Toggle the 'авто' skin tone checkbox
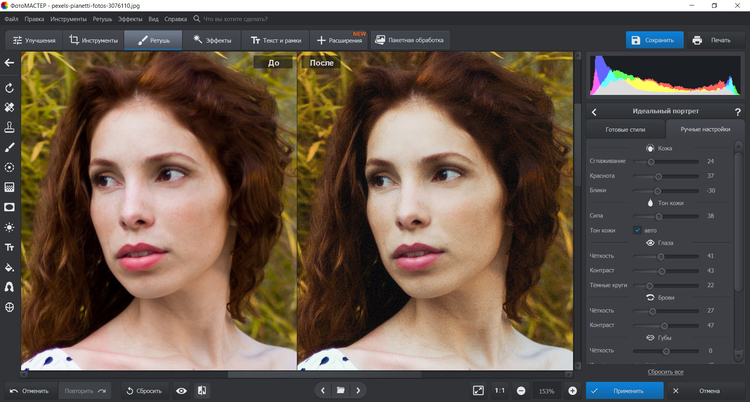The image size is (750, 402). (x=637, y=230)
